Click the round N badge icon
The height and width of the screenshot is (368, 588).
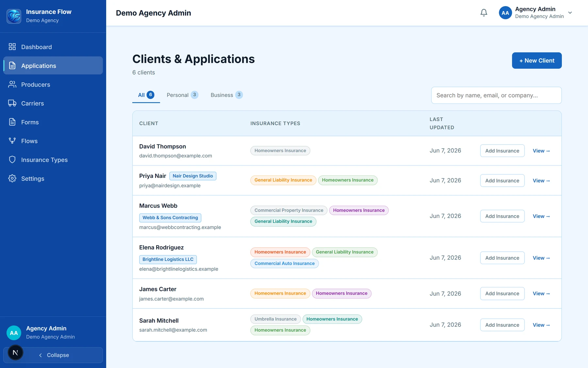[x=15, y=353]
